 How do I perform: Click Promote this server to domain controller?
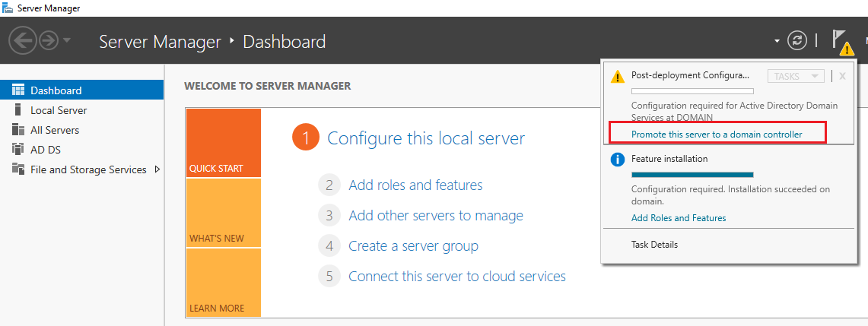pyautogui.click(x=717, y=135)
